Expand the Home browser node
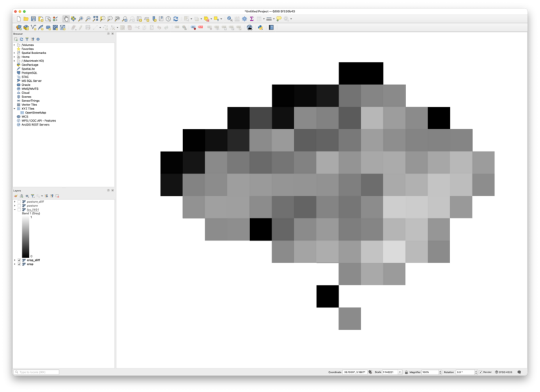The image size is (540, 392). [14, 57]
